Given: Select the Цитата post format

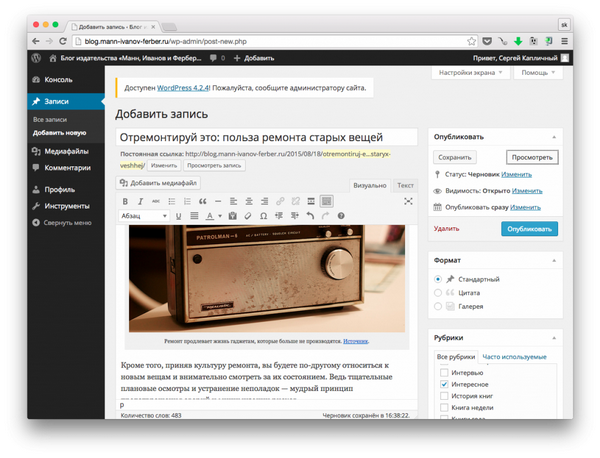Looking at the screenshot, I should (x=438, y=293).
